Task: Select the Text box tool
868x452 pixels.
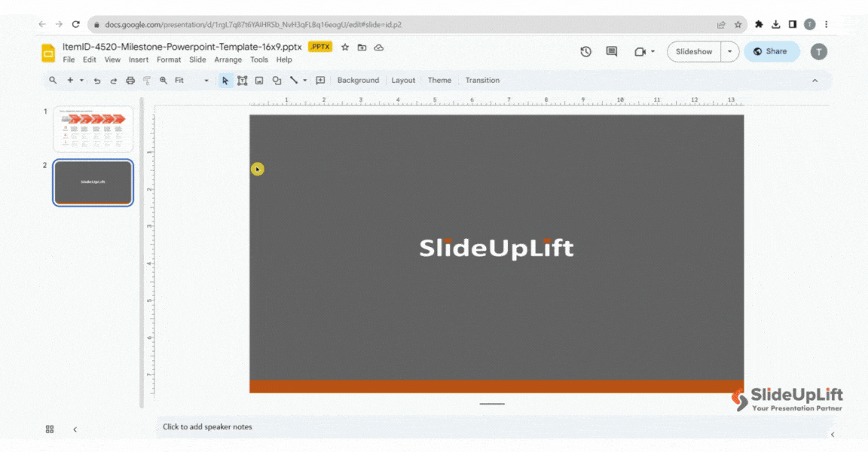Action: pos(242,80)
